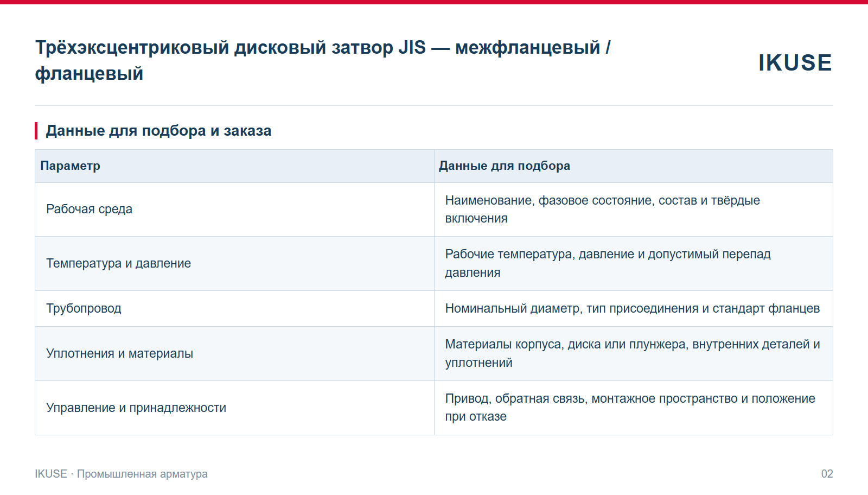Click the cell starting 'Наименование, фазовое состояние'
The width and height of the screenshot is (868, 495).
(634, 210)
